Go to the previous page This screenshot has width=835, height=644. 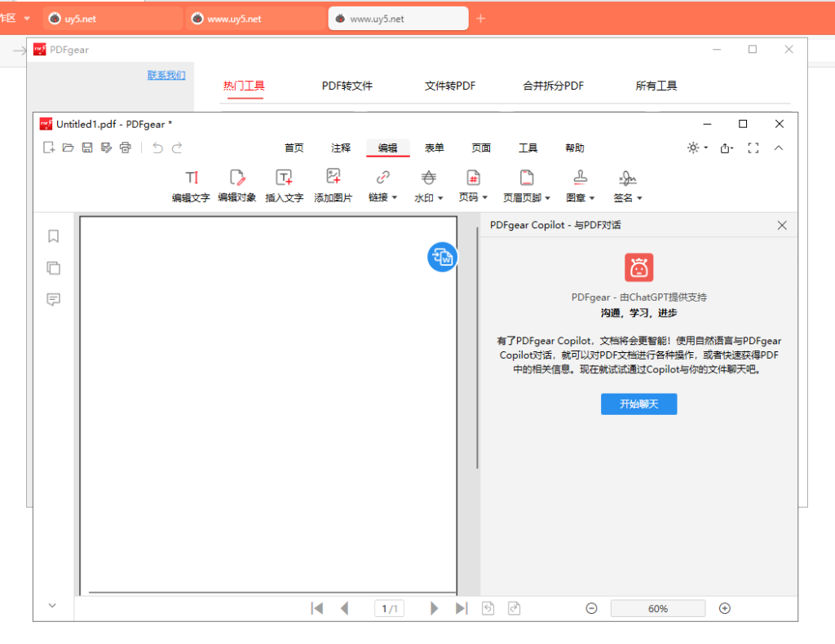[345, 608]
